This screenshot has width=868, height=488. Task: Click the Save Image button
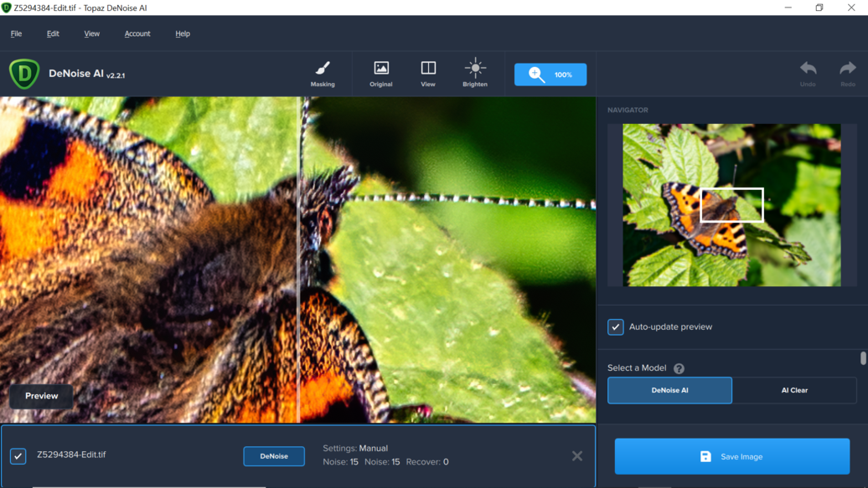(731, 456)
